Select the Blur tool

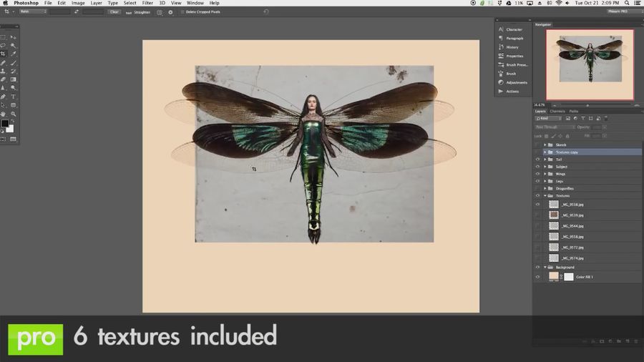point(4,88)
